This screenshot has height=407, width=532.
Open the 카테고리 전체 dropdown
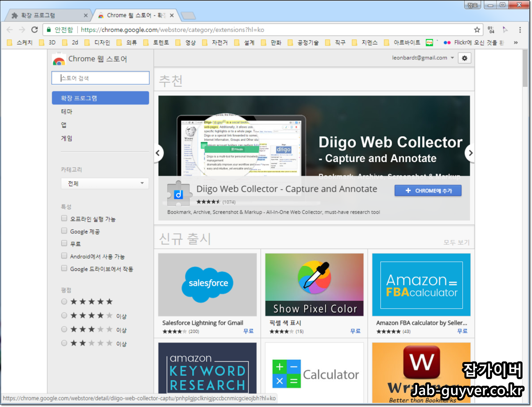105,183
